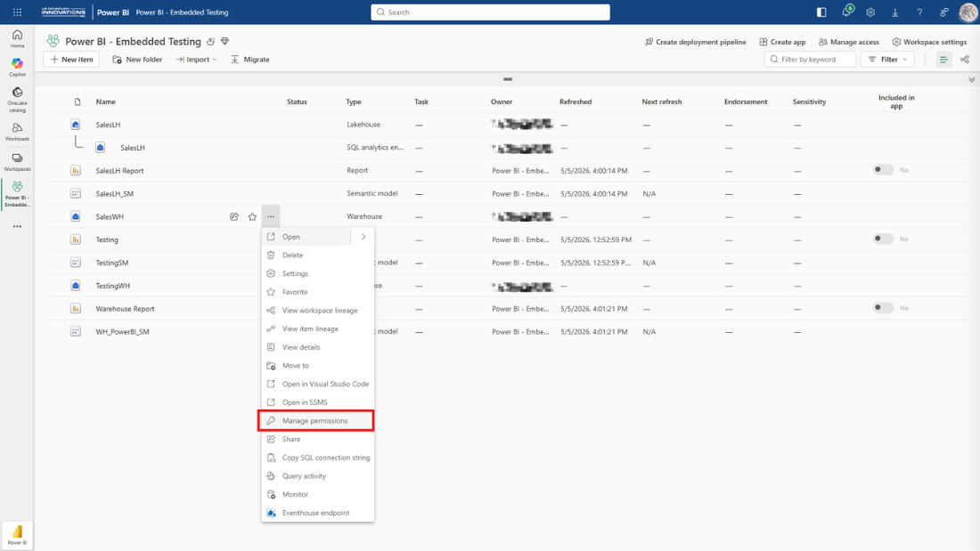Open the Filter dropdown

[887, 60]
